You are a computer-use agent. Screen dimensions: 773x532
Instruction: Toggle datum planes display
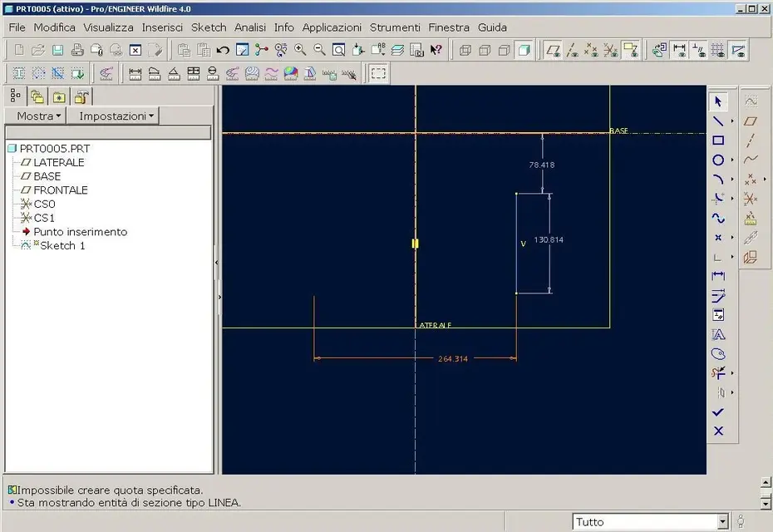[553, 51]
